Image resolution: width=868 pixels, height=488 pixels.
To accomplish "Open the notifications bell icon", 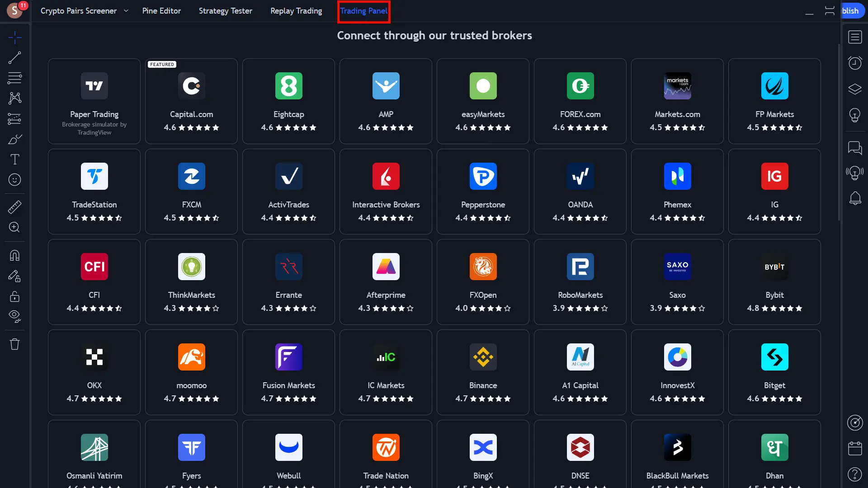I will [855, 198].
